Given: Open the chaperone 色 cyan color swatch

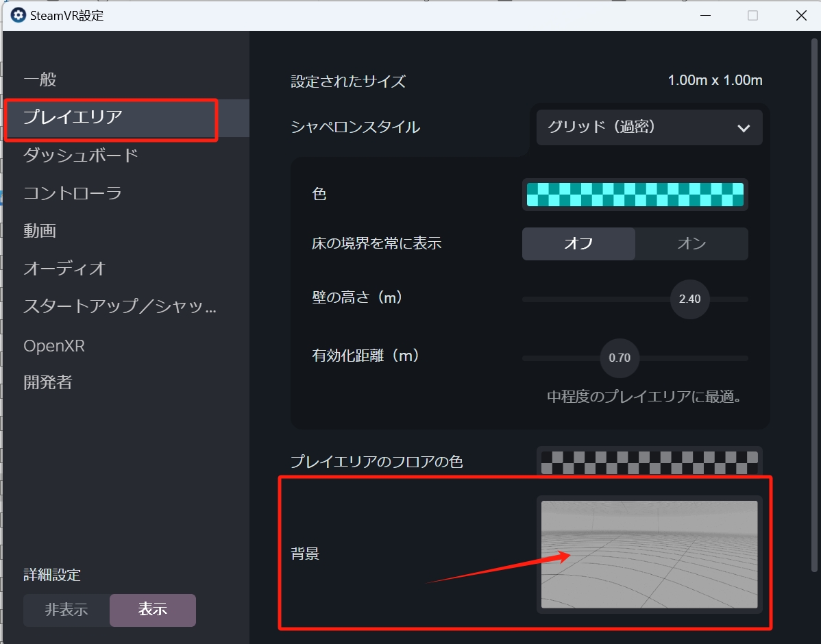Looking at the screenshot, I should [635, 195].
